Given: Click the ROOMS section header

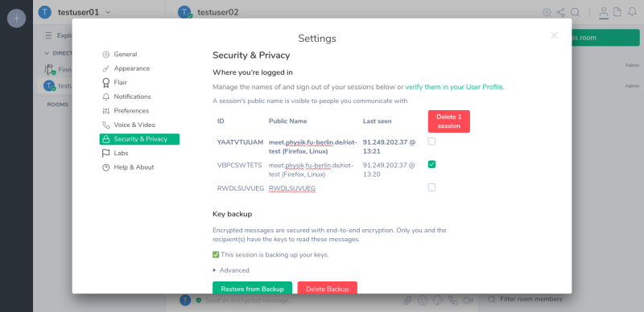Looking at the screenshot, I should click(57, 105).
